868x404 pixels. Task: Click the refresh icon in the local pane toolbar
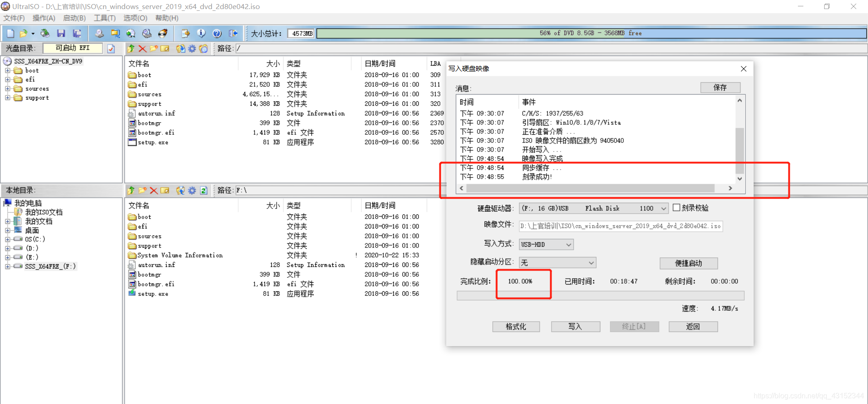click(204, 190)
